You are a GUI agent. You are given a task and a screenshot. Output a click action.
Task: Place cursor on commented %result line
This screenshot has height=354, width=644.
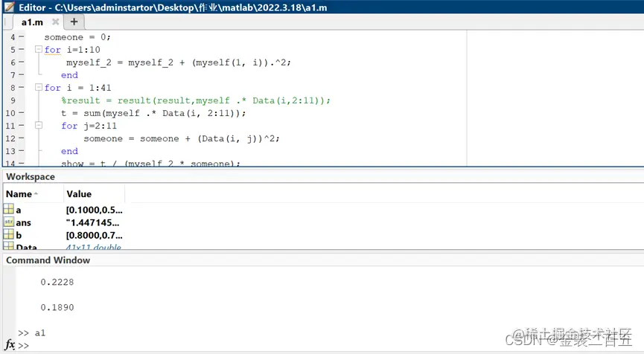(196, 100)
